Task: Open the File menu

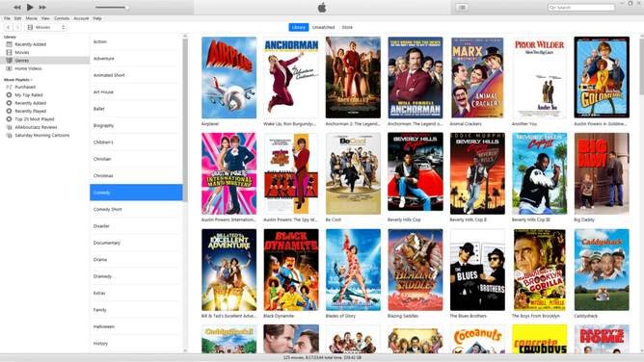Action: [x=7, y=18]
